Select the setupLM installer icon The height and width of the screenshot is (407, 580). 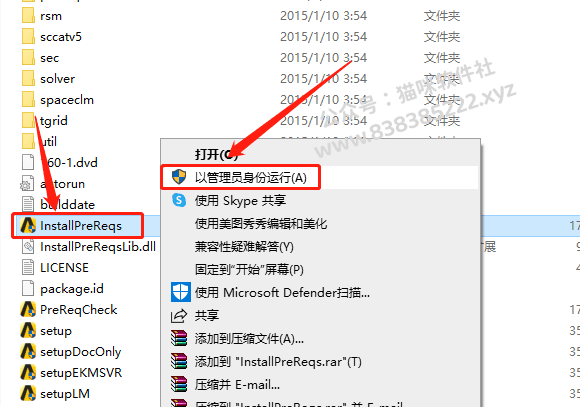click(28, 393)
